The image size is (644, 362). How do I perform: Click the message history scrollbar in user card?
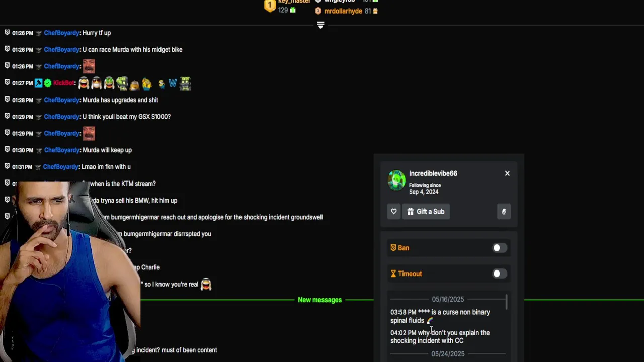tap(507, 302)
